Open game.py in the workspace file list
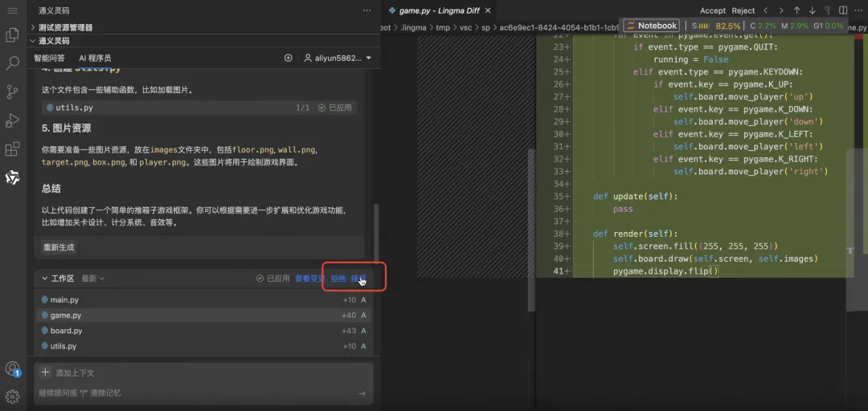The width and height of the screenshot is (868, 411). point(203,315)
